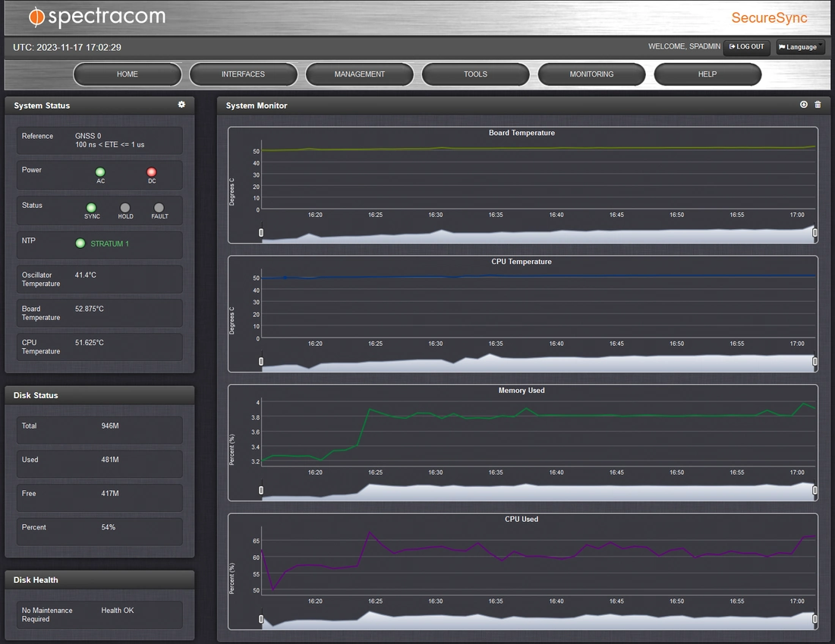The height and width of the screenshot is (644, 835).
Task: Click CPU Used right range handle
Action: point(815,619)
